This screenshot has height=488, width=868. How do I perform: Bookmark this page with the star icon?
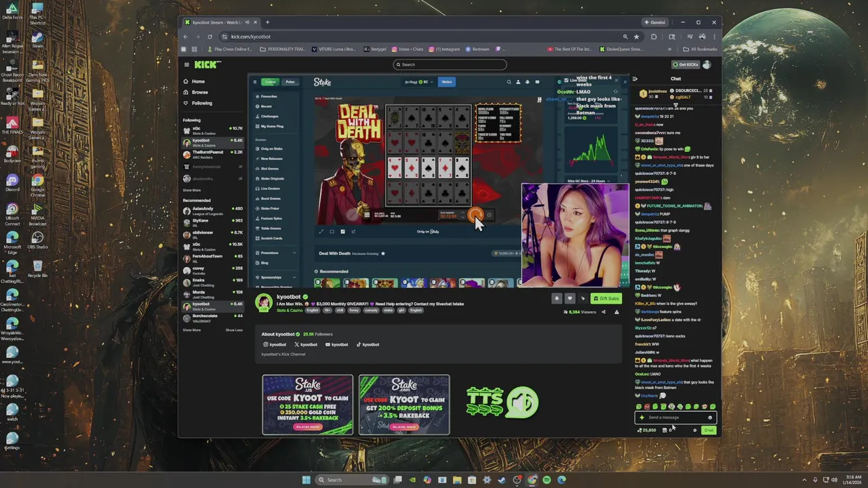pos(636,37)
